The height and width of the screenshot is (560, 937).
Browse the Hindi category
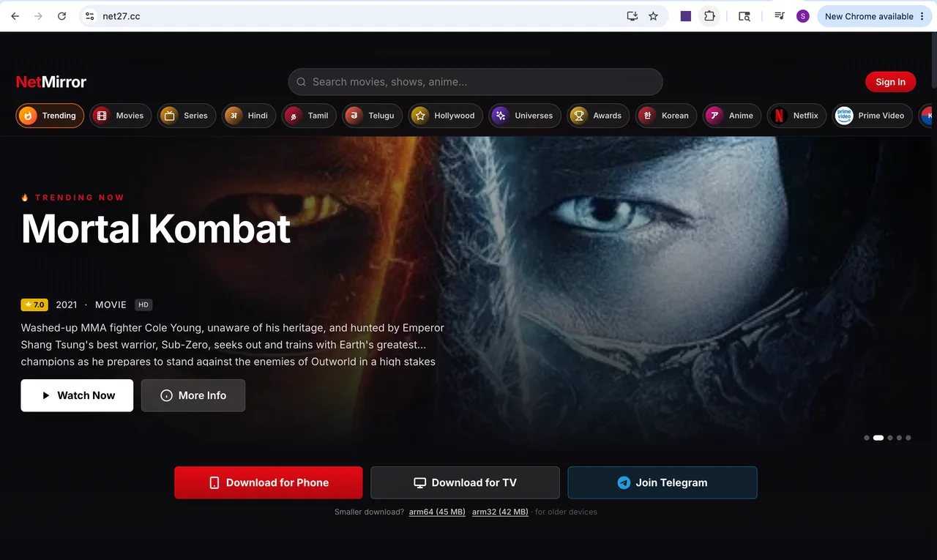(249, 116)
